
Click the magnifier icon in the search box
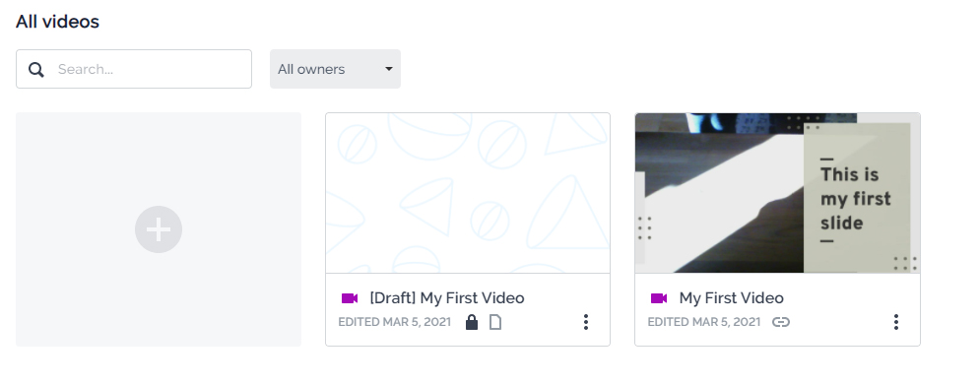(x=36, y=69)
